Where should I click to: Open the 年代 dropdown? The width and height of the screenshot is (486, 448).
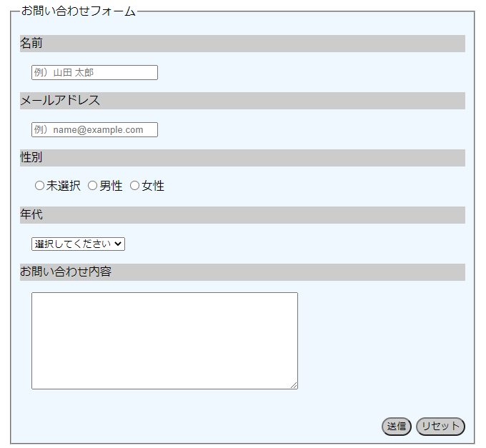[78, 244]
